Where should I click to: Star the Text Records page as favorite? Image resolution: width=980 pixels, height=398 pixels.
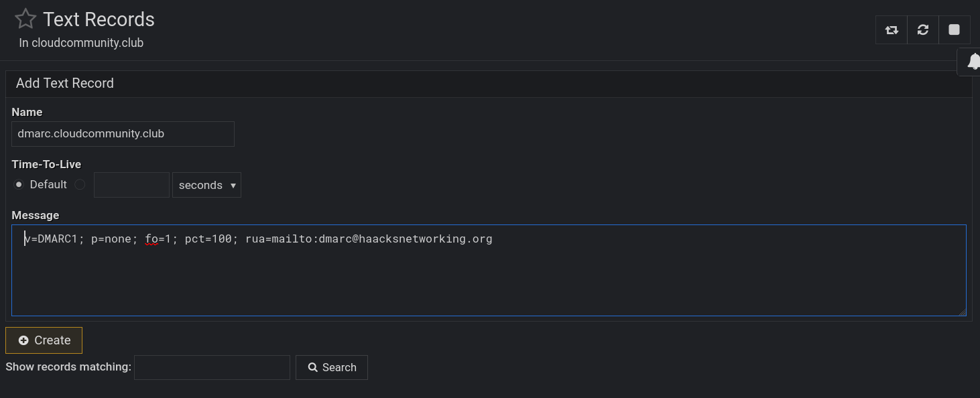point(25,19)
